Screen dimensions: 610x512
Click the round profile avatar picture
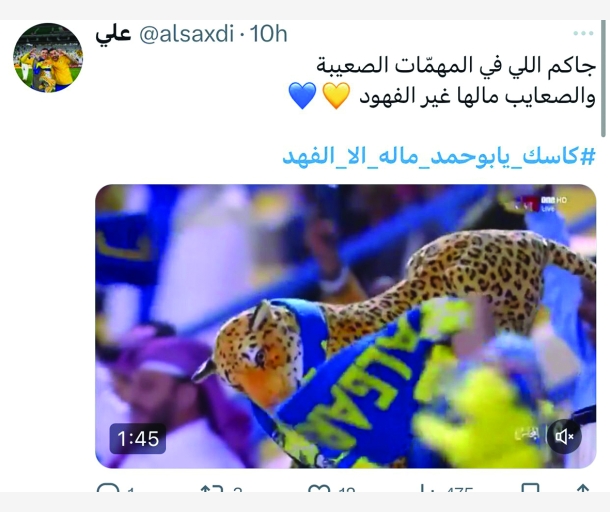coord(48,58)
